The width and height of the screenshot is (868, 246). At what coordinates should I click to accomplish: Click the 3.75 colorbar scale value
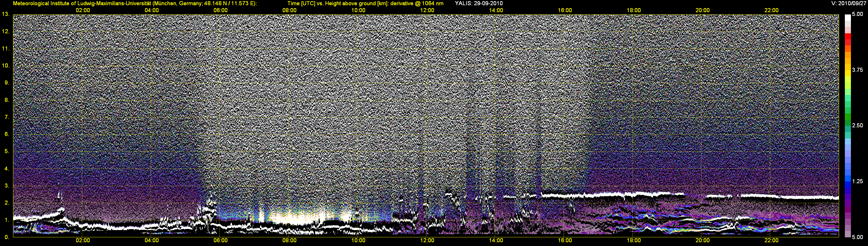(858, 70)
